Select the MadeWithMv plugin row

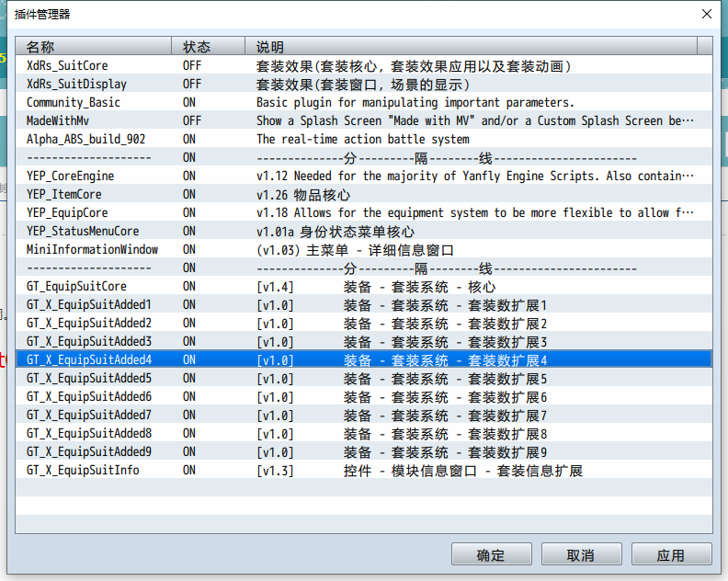pyautogui.click(x=364, y=120)
